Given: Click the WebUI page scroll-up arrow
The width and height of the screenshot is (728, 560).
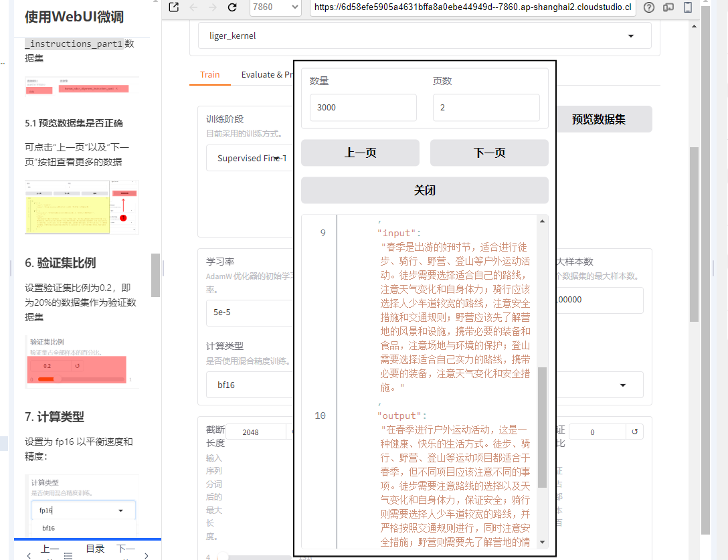Looking at the screenshot, I should [x=694, y=27].
